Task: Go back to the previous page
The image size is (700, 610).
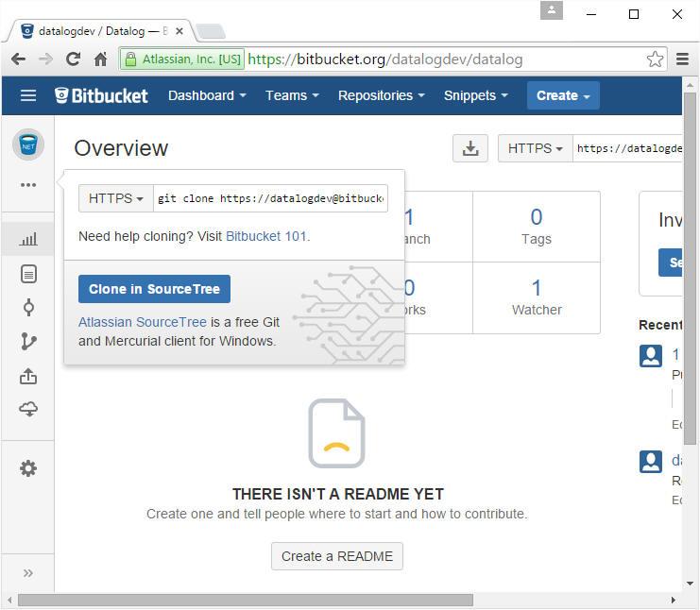Action: [18, 59]
